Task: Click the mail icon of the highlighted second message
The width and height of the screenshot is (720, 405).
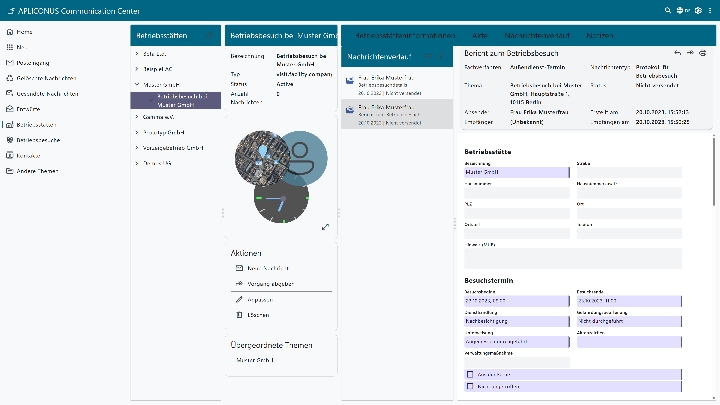Action: coord(350,110)
